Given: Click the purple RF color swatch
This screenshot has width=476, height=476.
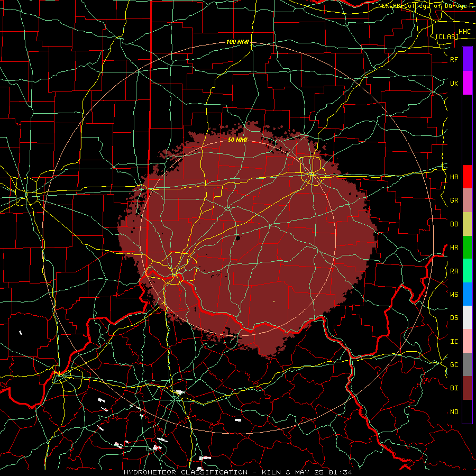Looking at the screenshot, I should [x=467, y=59].
